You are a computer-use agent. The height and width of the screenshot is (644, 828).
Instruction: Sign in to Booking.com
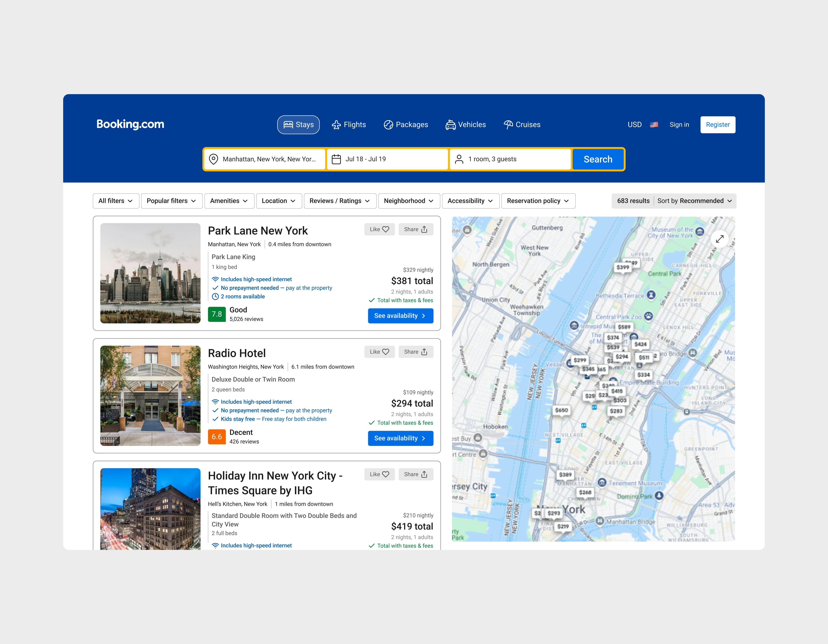tap(679, 124)
